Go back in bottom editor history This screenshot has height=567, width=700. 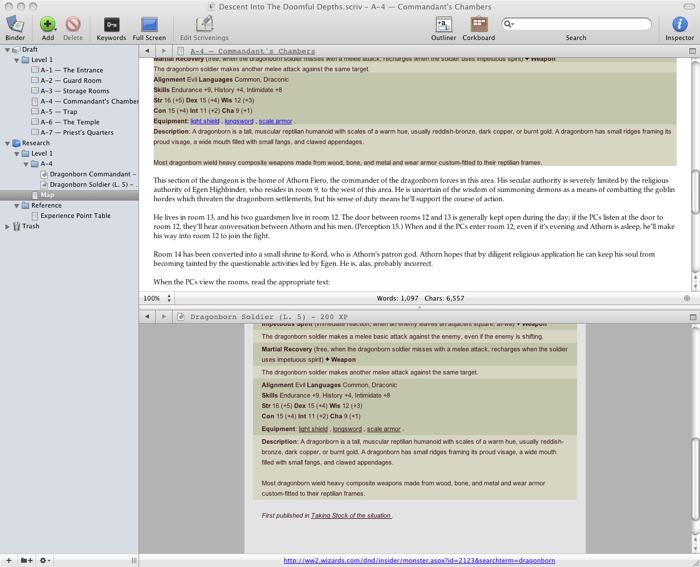click(147, 317)
